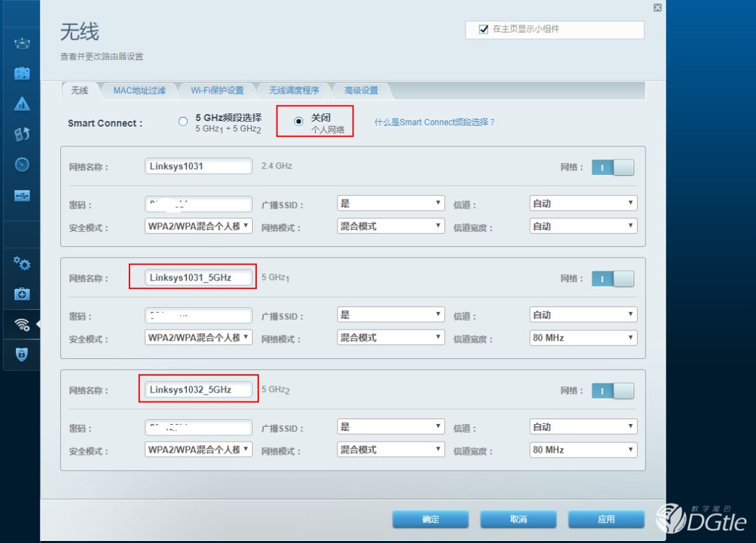Select 5 GHz频段选择 Smart Connect radio option
Image resolution: width=756 pixels, height=543 pixels.
[x=183, y=122]
